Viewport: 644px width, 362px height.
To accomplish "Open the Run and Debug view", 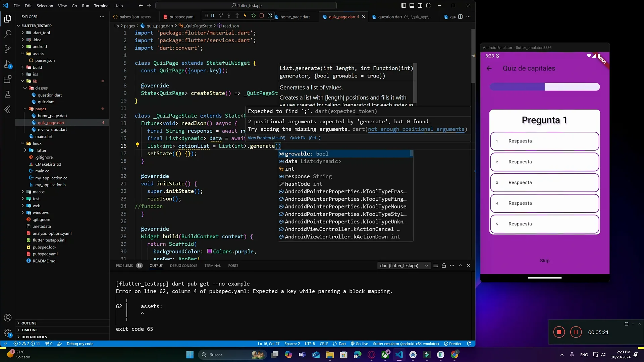I will pos(8,64).
